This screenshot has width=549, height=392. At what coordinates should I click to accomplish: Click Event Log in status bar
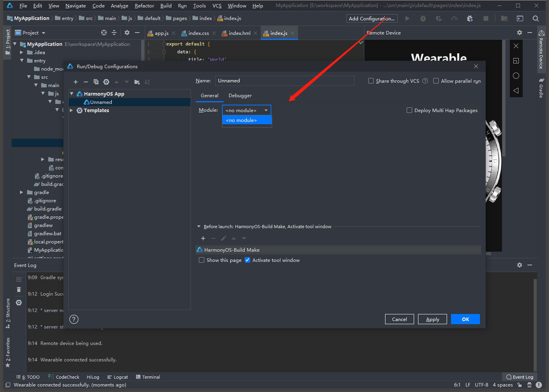(x=520, y=377)
